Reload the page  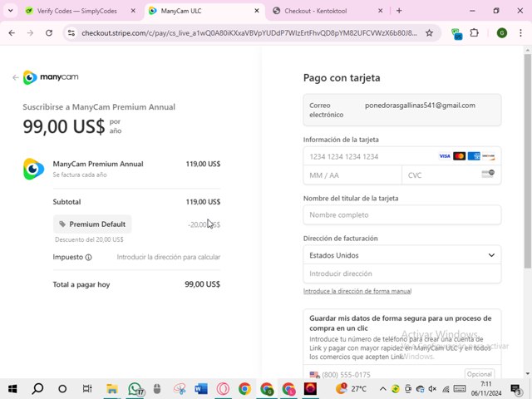click(x=49, y=33)
